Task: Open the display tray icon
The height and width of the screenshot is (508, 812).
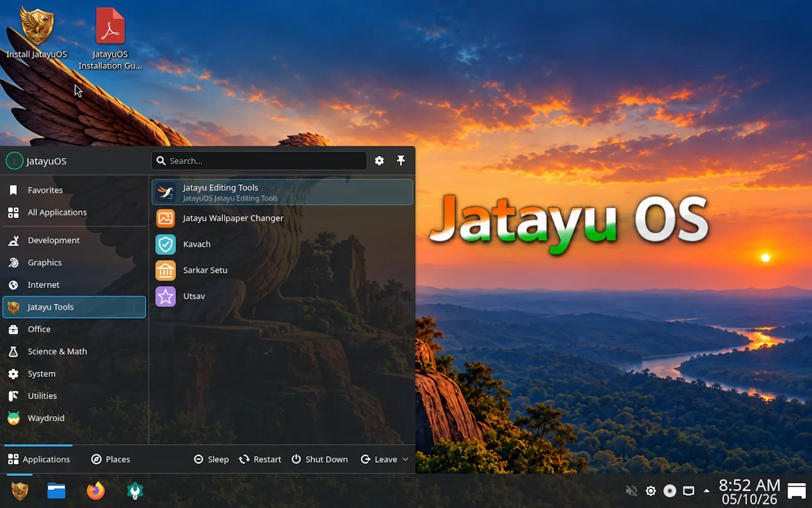Action: pyautogui.click(x=689, y=491)
